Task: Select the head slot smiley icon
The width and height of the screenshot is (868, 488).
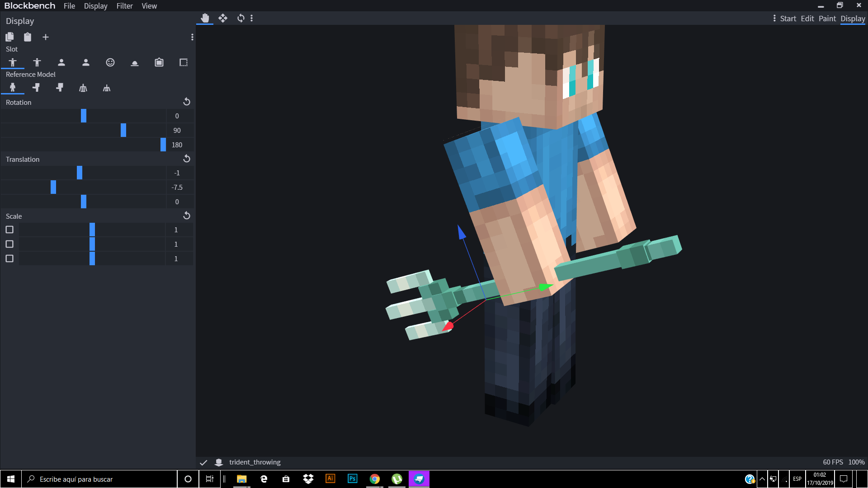Action: point(110,62)
